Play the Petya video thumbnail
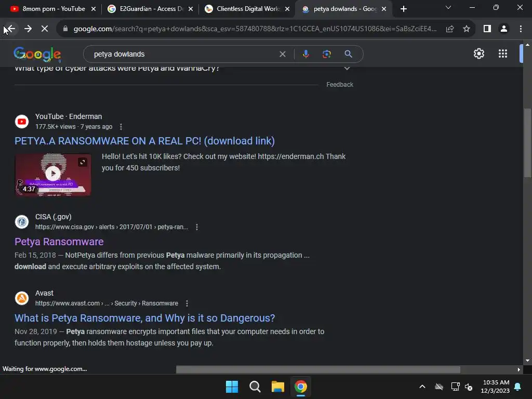Screen dimensions: 532x399 coord(53,175)
